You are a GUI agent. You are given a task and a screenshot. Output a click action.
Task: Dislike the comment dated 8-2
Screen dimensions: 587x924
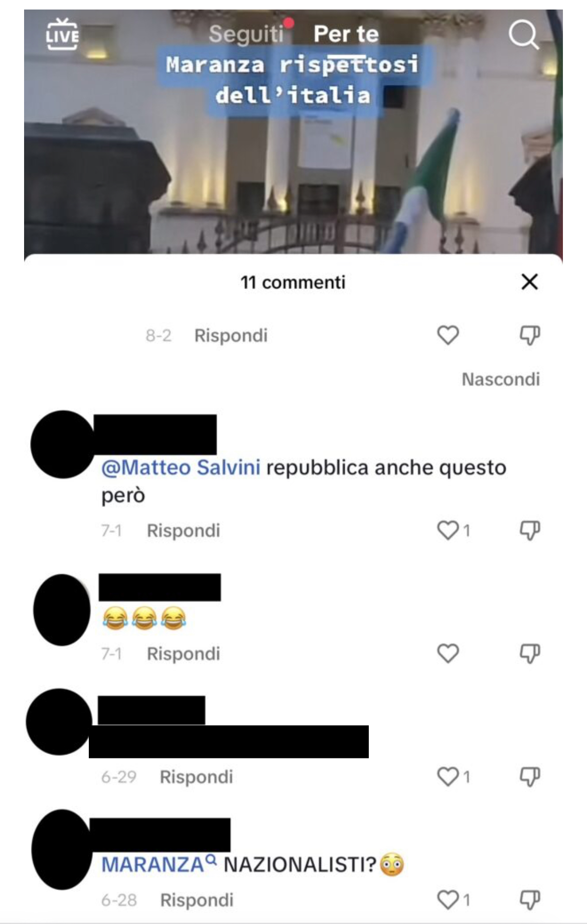pyautogui.click(x=530, y=335)
